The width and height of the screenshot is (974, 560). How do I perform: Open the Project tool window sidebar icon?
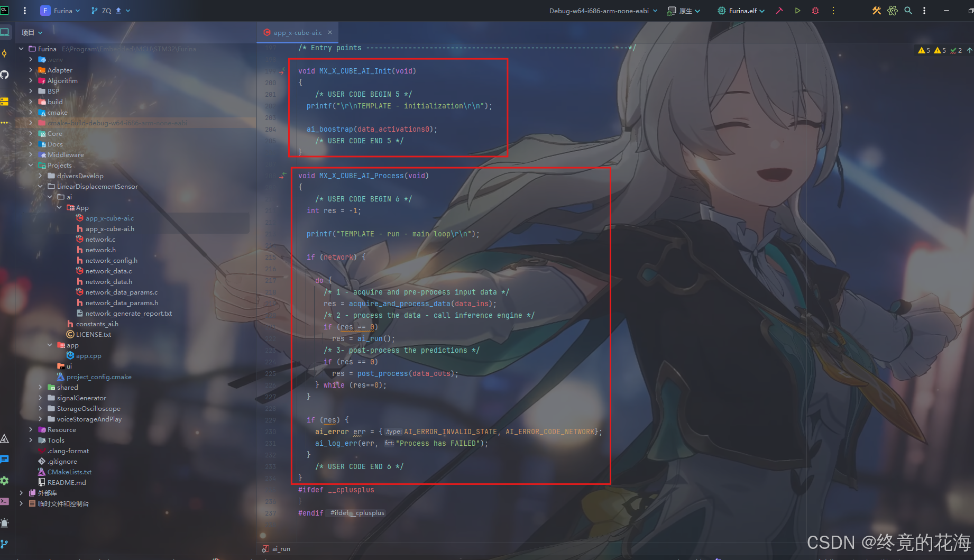[5, 32]
